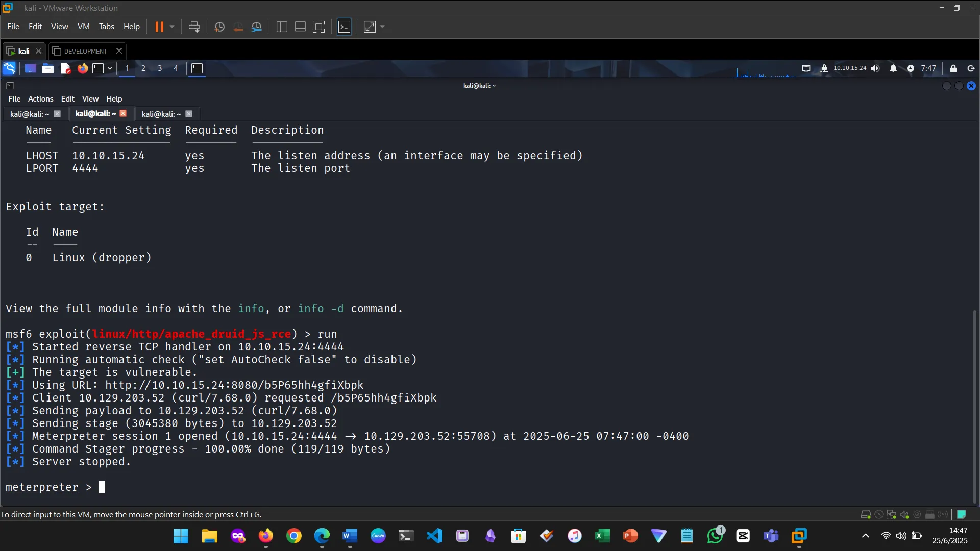Open the Kali Whisker menu
Screen dimensions: 980x551
(x=9, y=68)
